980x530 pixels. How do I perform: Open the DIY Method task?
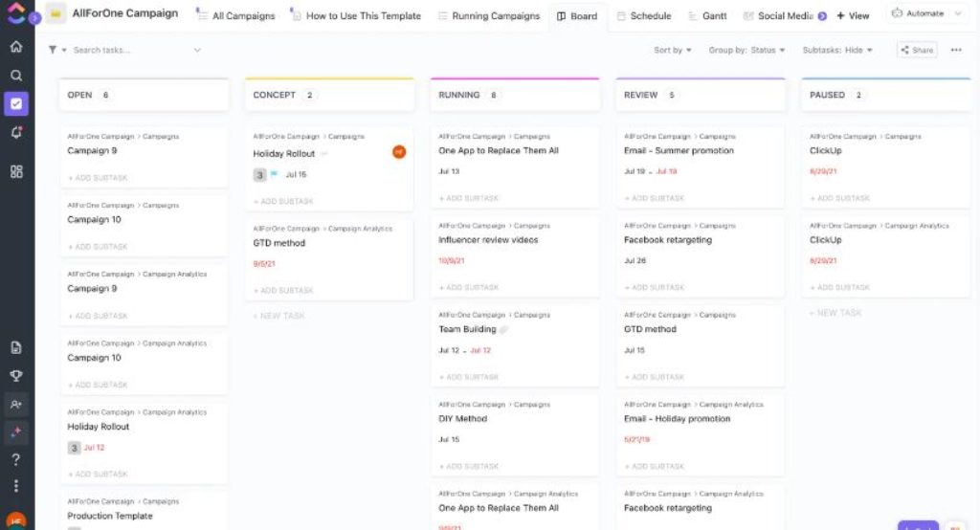(462, 419)
